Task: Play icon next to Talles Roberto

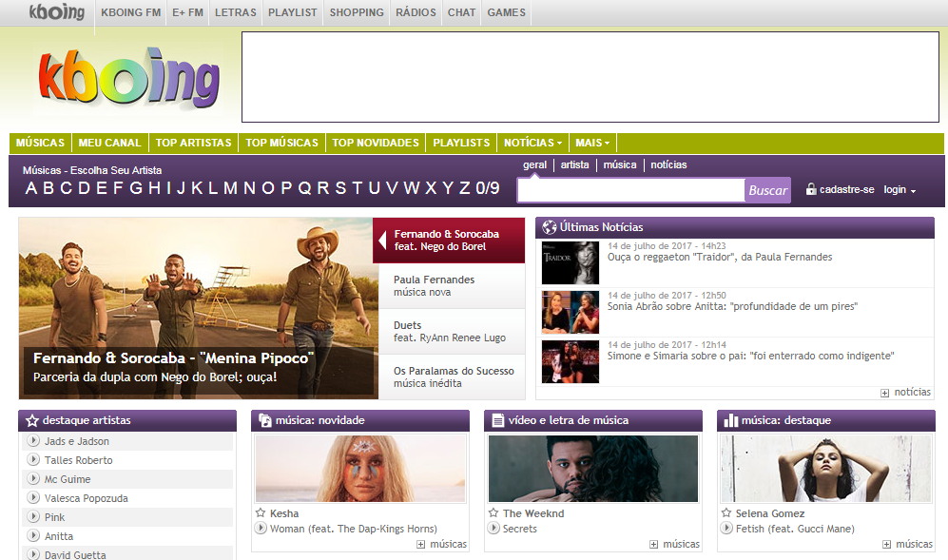Action: [34, 459]
